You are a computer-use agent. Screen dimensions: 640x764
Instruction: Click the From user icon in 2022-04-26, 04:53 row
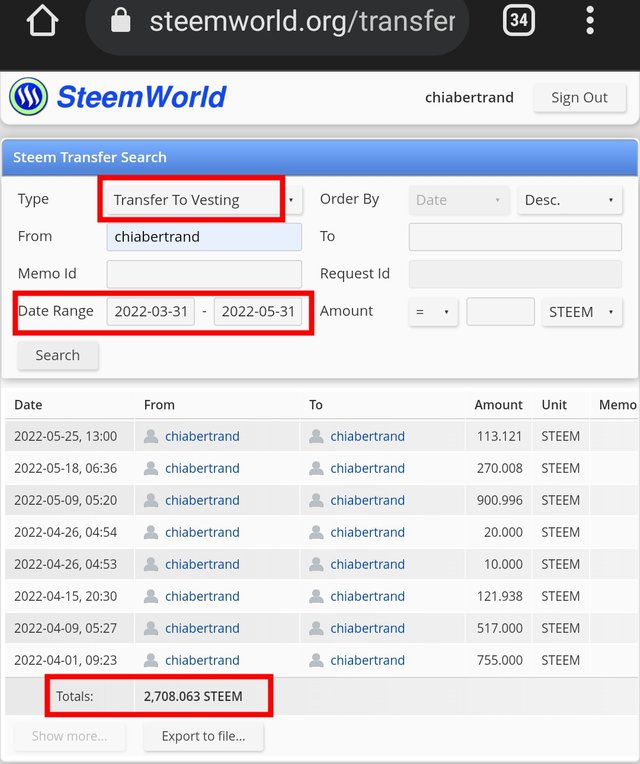[x=151, y=564]
